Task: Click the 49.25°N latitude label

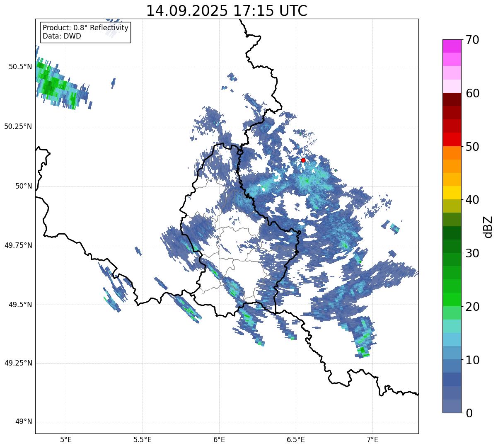Action: pyautogui.click(x=18, y=363)
